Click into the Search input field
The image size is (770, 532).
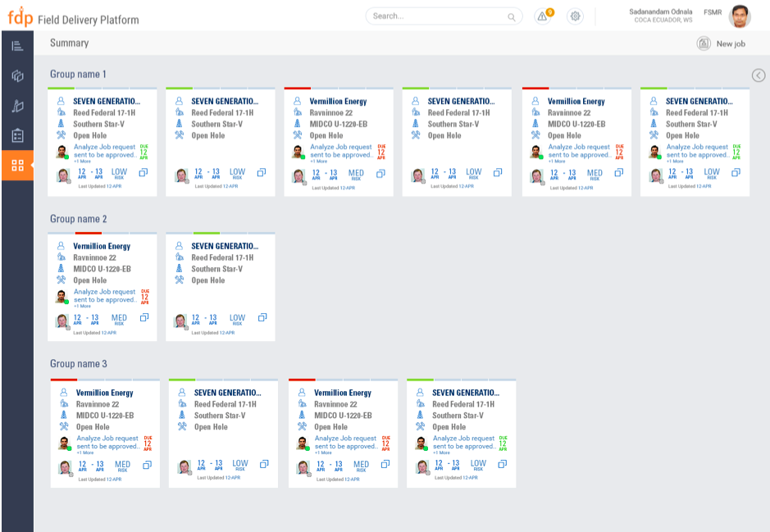[x=435, y=16]
